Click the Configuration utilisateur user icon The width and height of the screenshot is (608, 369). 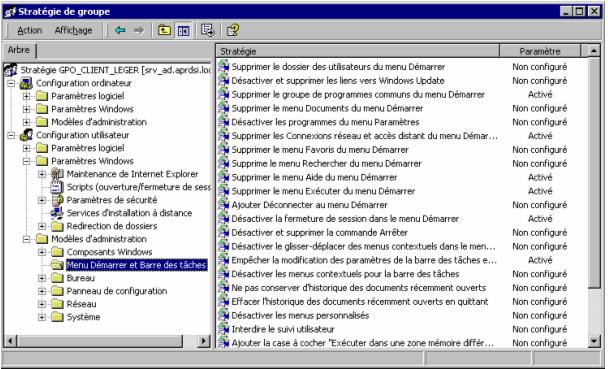click(26, 135)
